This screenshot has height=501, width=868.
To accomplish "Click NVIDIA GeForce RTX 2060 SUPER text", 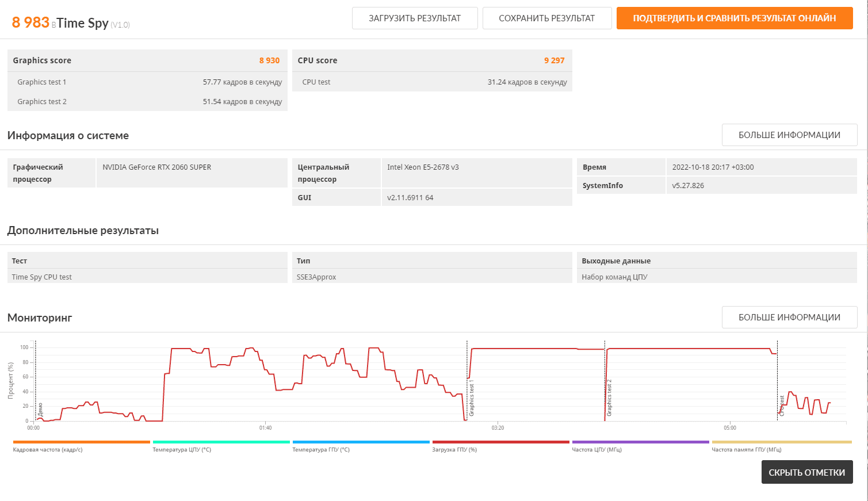I will pyautogui.click(x=157, y=167).
